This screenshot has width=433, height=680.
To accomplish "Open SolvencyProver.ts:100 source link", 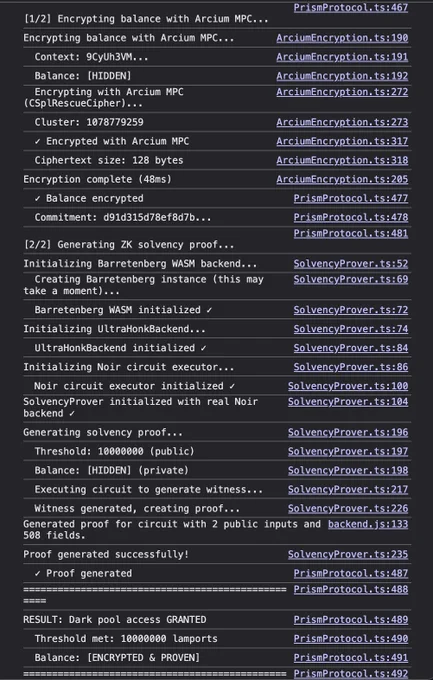I will pyautogui.click(x=348, y=386).
